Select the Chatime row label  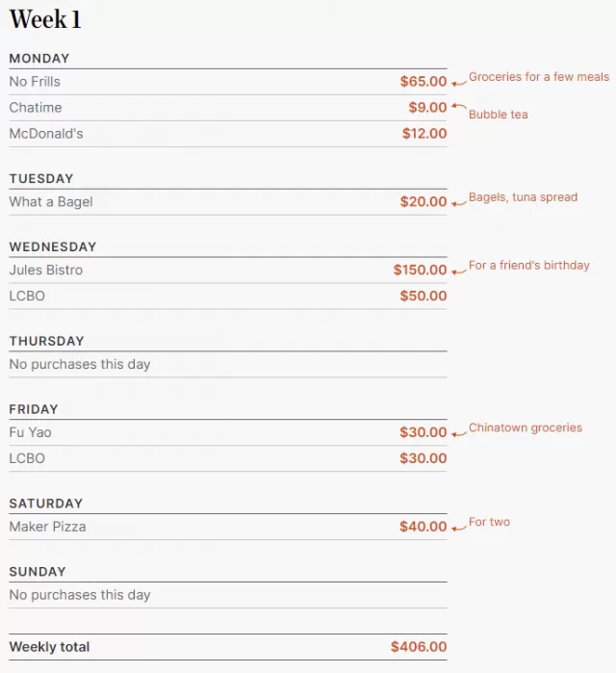(x=36, y=107)
